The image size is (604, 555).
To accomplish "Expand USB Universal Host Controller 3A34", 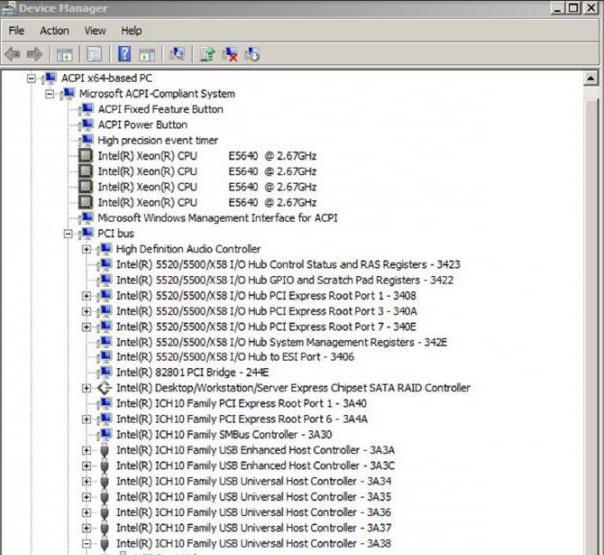I will click(x=86, y=481).
